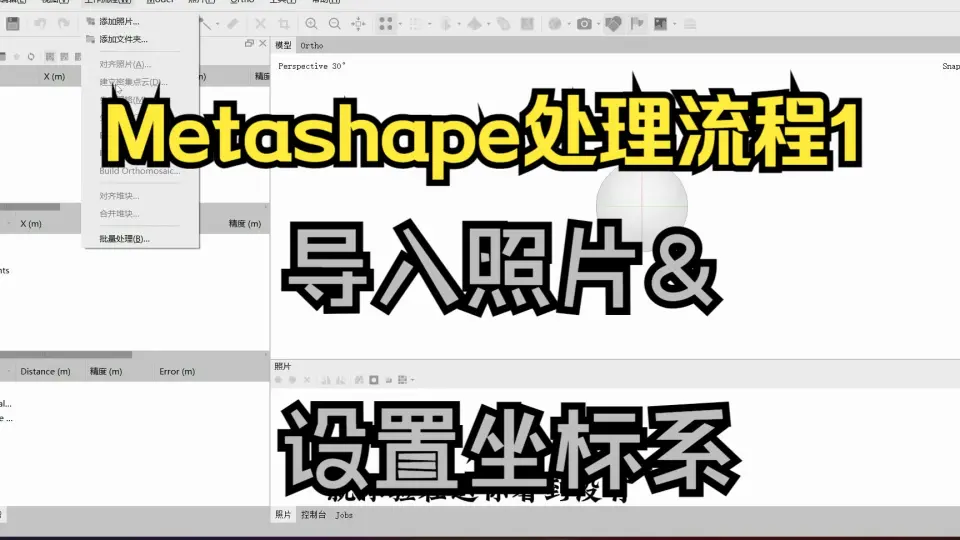960x540 pixels.
Task: Toggle the Show Cameras camera icon
Action: (x=584, y=24)
